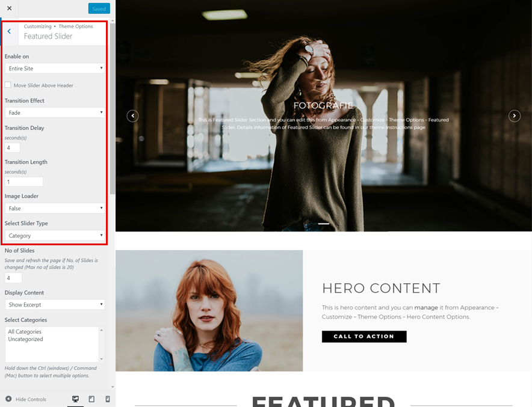This screenshot has width=532, height=407.
Task: Click the Hide Controls collapse icon
Action: (x=9, y=399)
